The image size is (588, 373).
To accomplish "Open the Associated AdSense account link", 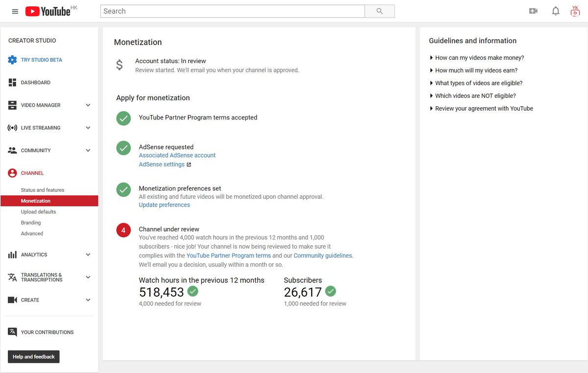I will 177,155.
